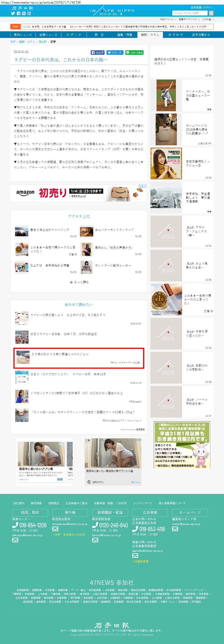Close the left 真夜中 app ad
This screenshot has width=224, height=644.
pyautogui.click(x=63, y=443)
